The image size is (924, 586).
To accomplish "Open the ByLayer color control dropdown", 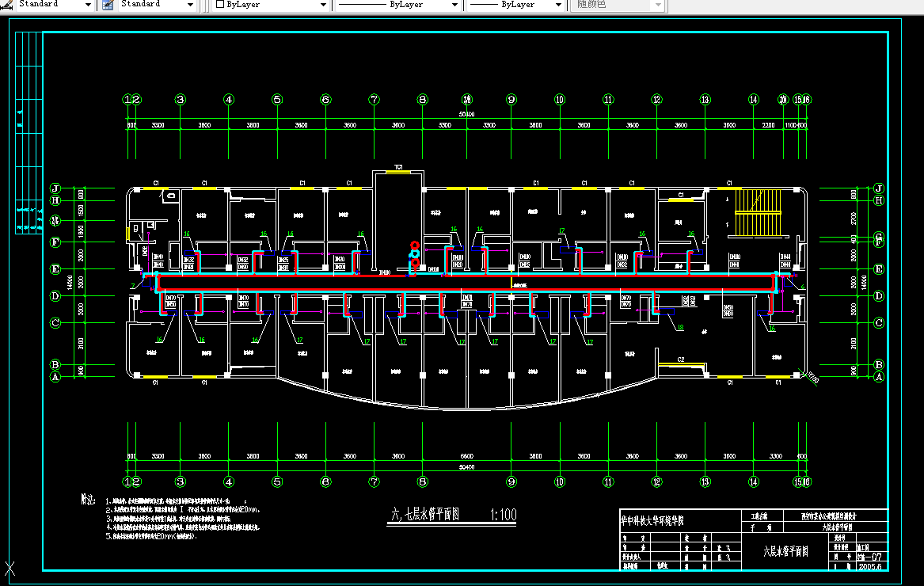I will (323, 5).
